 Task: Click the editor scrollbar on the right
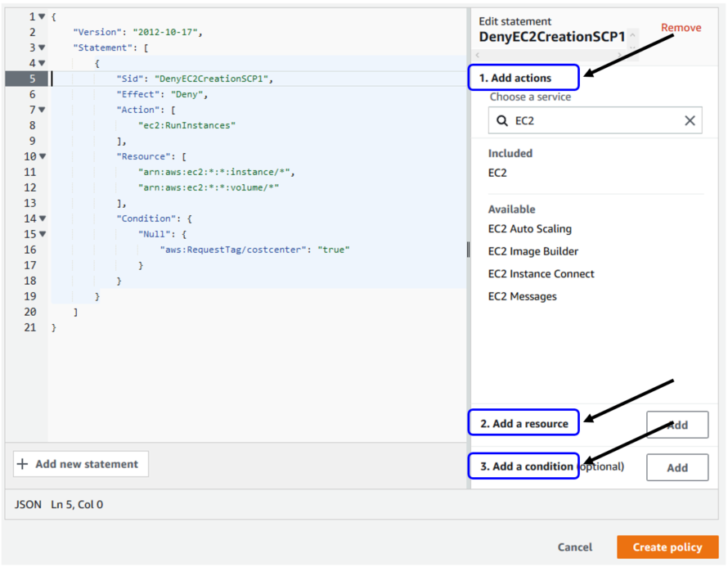coord(467,249)
